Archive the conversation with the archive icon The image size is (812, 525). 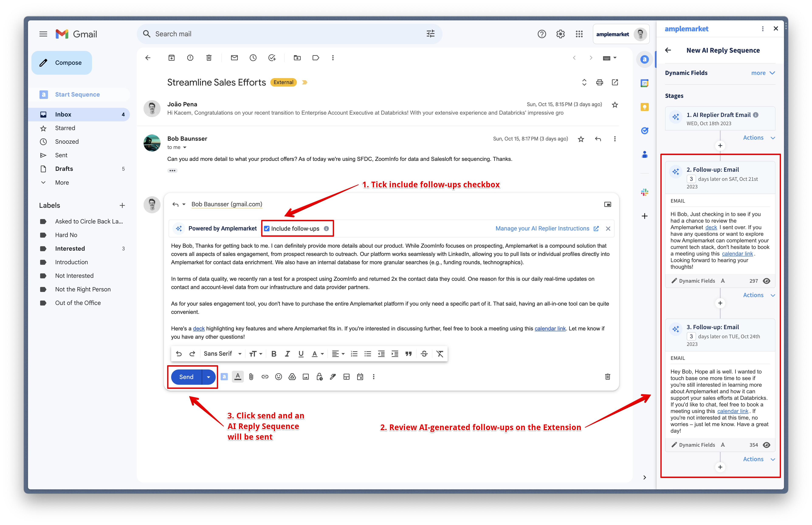point(172,58)
